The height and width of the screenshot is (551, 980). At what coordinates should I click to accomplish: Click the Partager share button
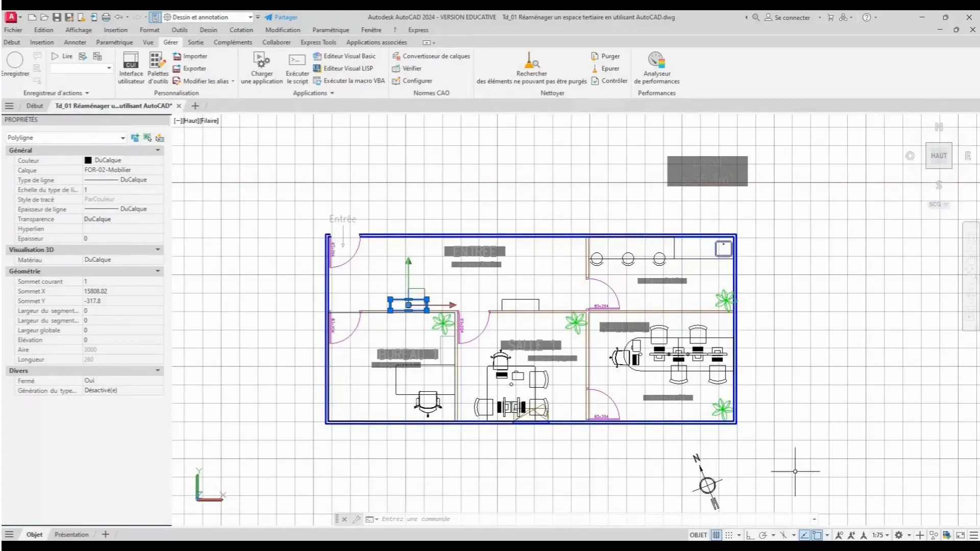point(281,17)
